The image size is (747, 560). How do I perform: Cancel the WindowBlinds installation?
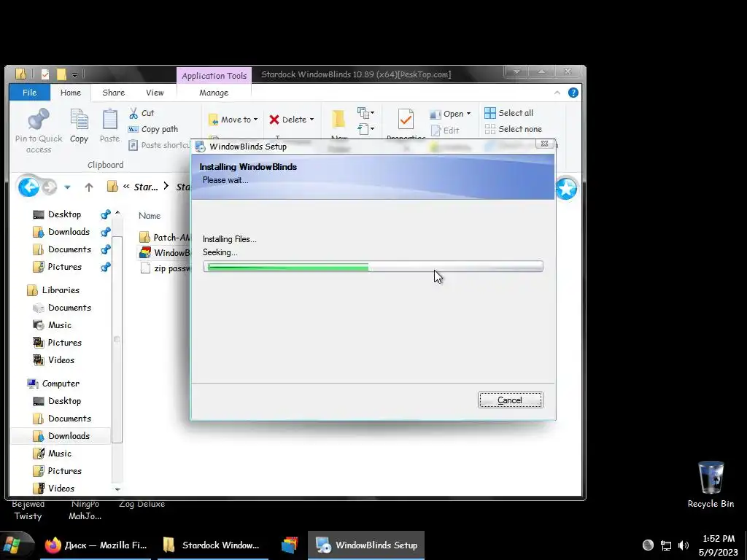(x=510, y=400)
